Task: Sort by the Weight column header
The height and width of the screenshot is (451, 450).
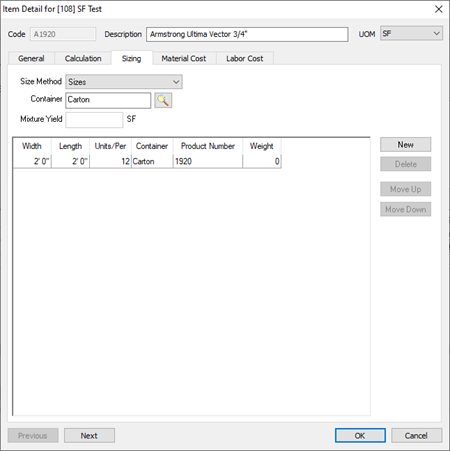Action: click(x=262, y=146)
